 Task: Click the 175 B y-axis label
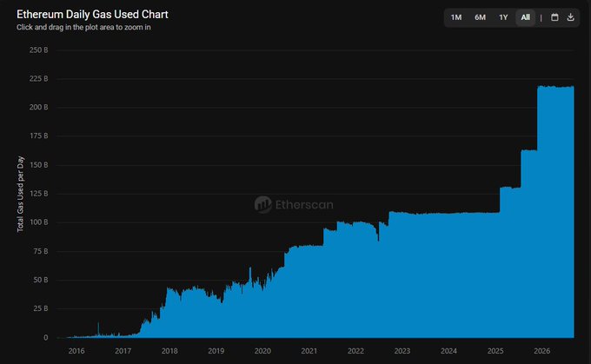pos(39,136)
